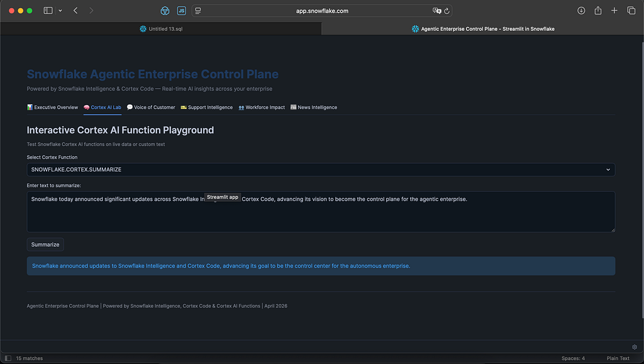Go forward with the forward arrow
644x364 pixels.
coord(91,11)
